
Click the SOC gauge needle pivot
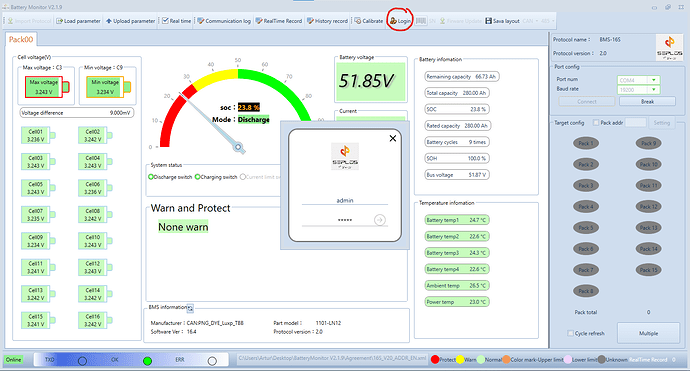point(238,147)
